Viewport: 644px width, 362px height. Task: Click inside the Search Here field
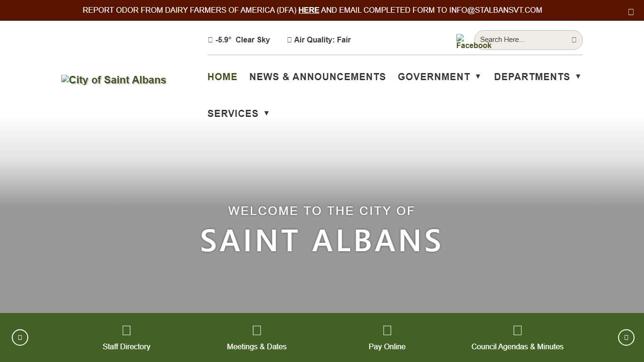pyautogui.click(x=519, y=40)
